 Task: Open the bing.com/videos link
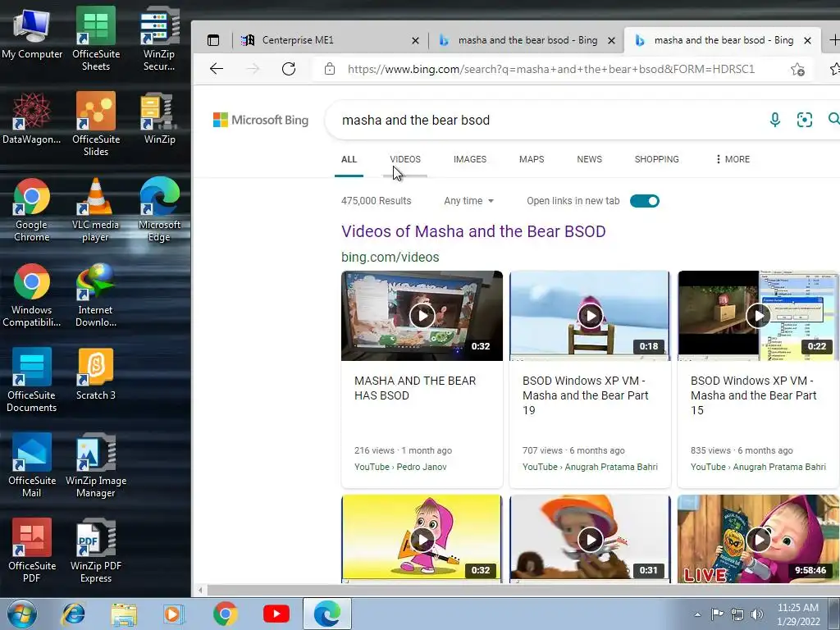point(390,257)
